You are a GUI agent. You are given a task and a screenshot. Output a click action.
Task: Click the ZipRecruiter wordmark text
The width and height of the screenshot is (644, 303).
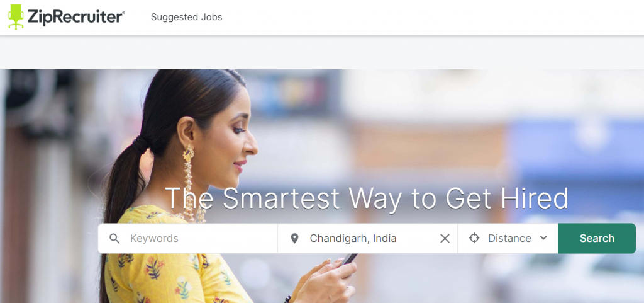76,17
